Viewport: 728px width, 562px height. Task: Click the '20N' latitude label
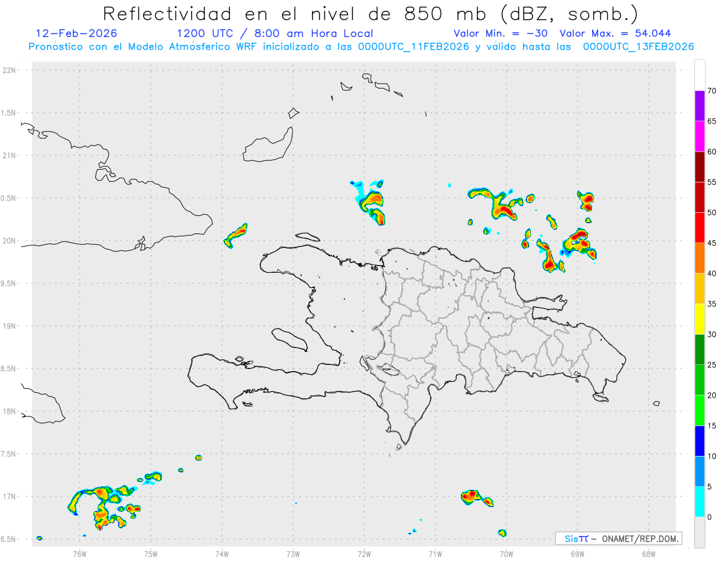point(10,241)
